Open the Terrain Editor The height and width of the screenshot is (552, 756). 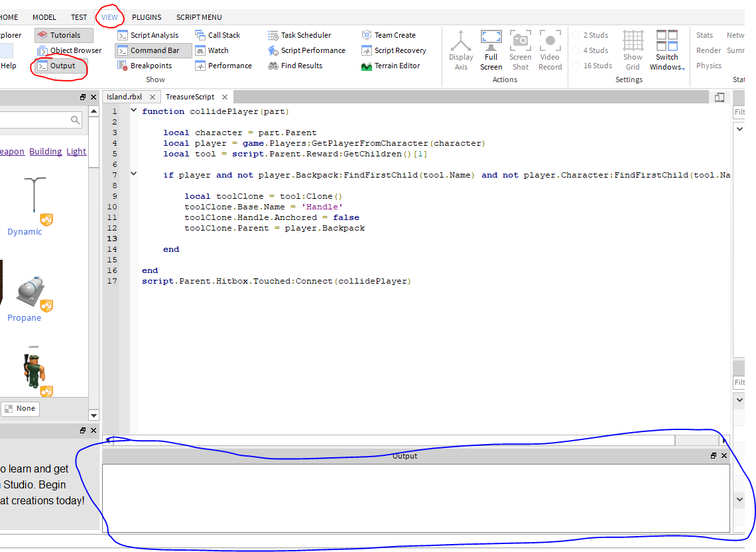tap(391, 66)
